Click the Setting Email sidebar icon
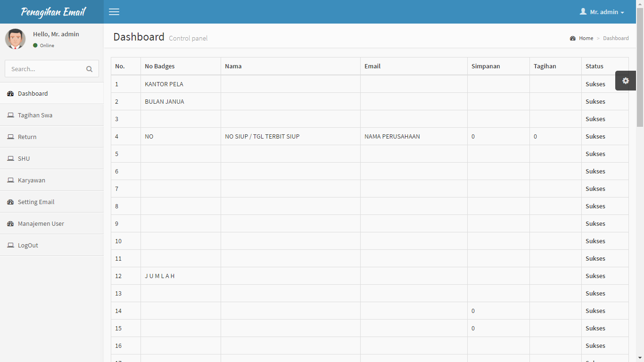 point(10,202)
